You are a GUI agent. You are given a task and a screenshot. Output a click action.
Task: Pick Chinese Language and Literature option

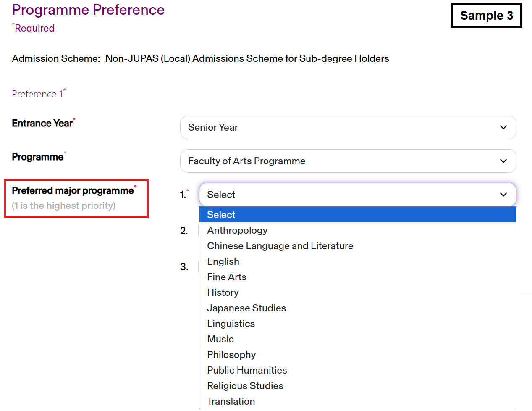pos(280,246)
